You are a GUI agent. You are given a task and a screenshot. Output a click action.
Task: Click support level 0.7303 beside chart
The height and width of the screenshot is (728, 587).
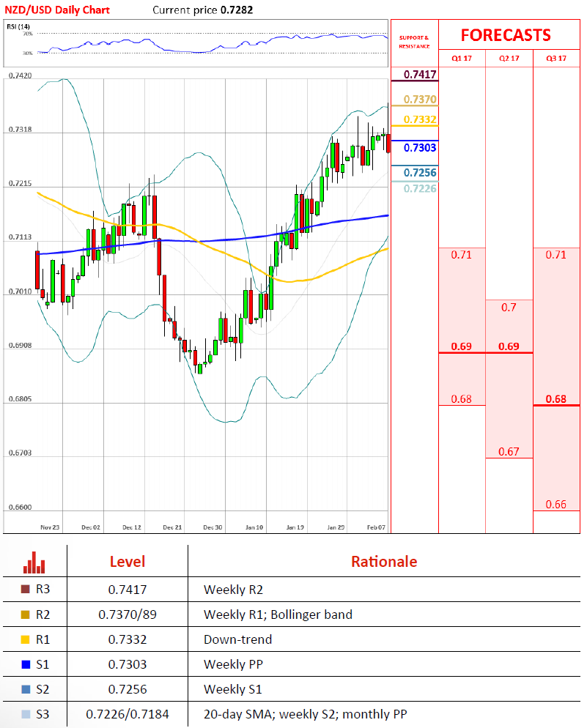pos(420,148)
